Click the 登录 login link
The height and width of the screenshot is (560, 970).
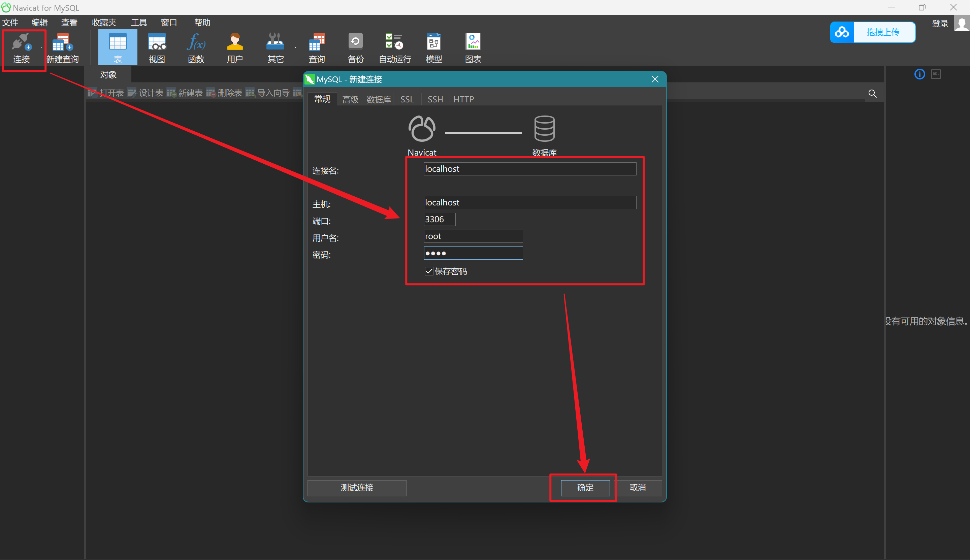(940, 24)
